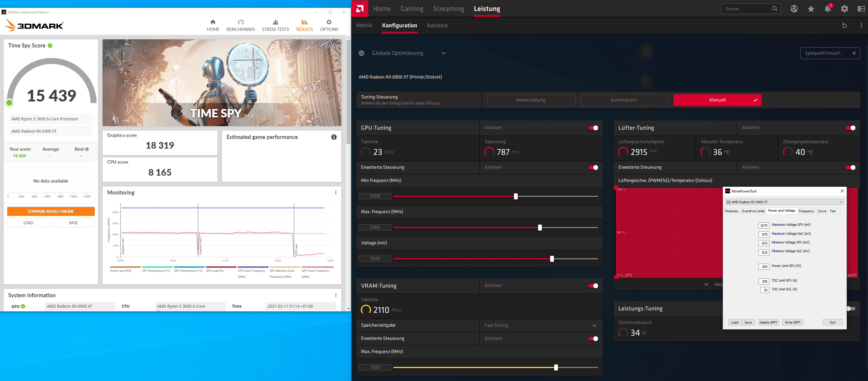Toggle VRAM Erweiterte Steuerung switch

[593, 339]
